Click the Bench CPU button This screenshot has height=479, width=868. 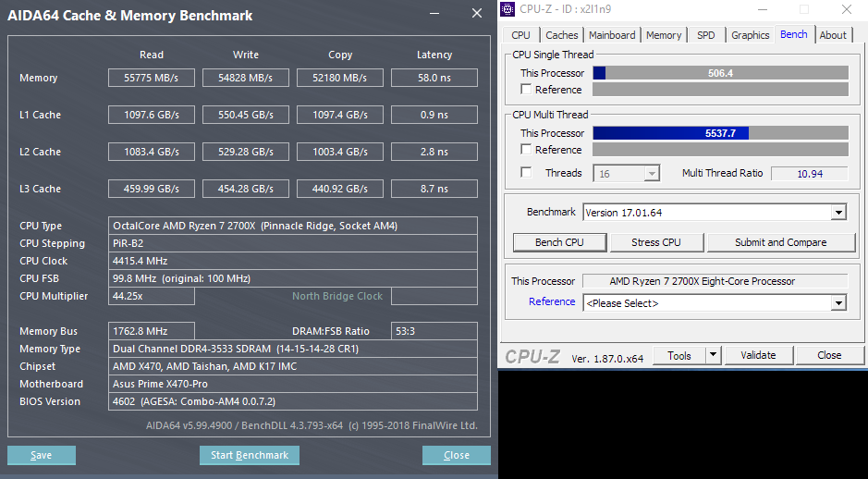click(x=559, y=242)
